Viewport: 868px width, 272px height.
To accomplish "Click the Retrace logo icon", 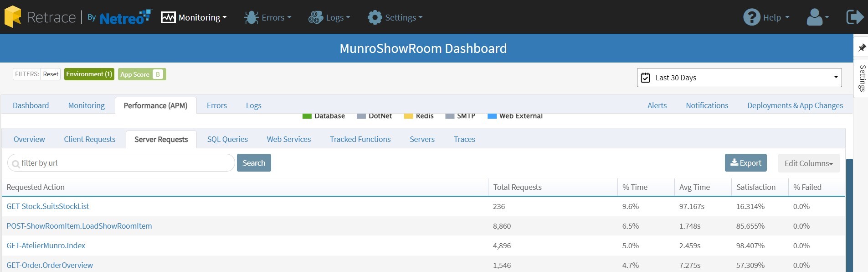I will click(13, 17).
